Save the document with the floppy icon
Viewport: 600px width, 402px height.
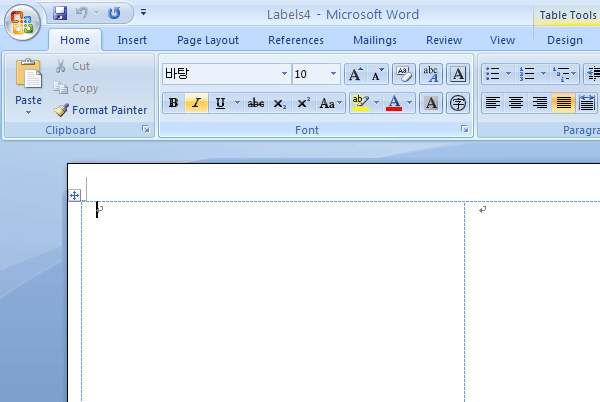pyautogui.click(x=60, y=13)
